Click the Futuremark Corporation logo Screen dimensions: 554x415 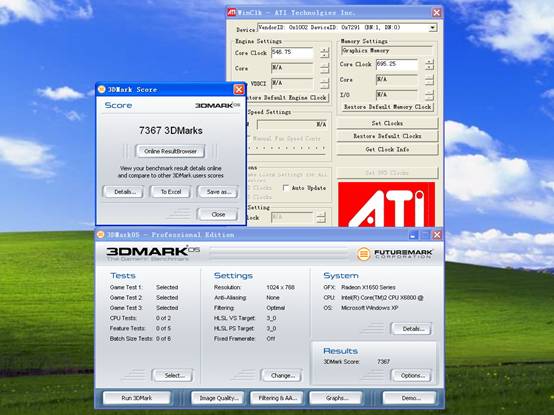coord(395,254)
